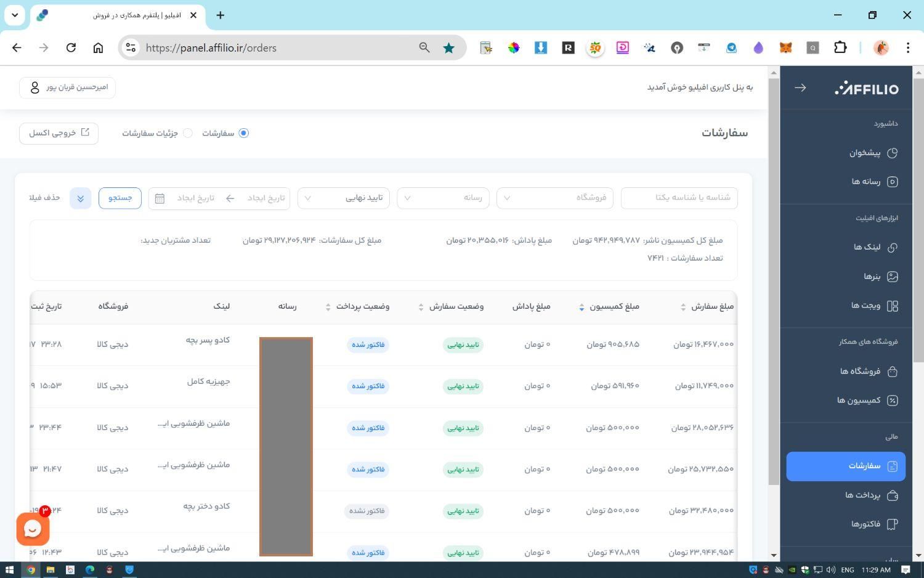Focus the شناسه یا شناسه یکتا field
The image size is (924, 578).
[x=679, y=198]
